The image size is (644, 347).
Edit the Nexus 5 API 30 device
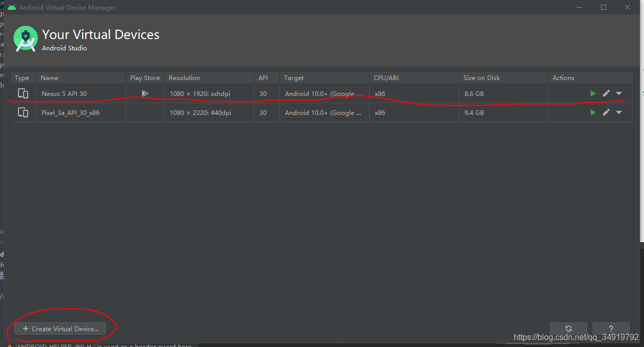tap(606, 93)
